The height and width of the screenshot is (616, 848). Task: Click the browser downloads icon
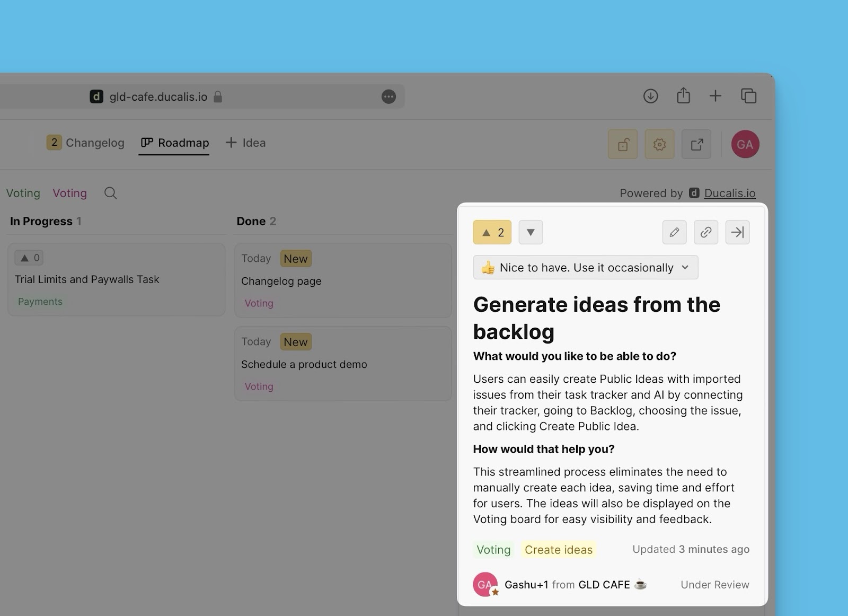650,96
